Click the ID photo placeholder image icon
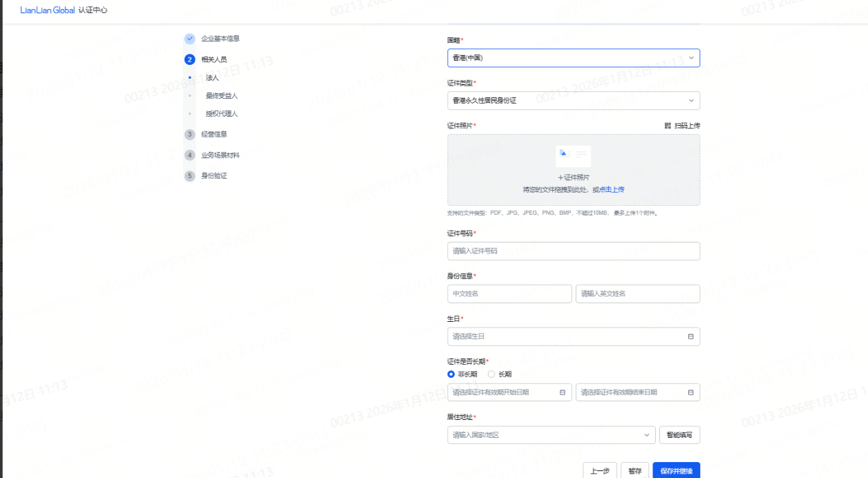The width and height of the screenshot is (868, 478). click(x=573, y=155)
